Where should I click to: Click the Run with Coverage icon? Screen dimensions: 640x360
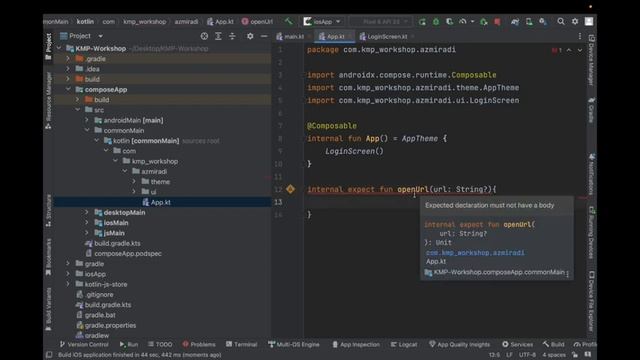point(449,22)
